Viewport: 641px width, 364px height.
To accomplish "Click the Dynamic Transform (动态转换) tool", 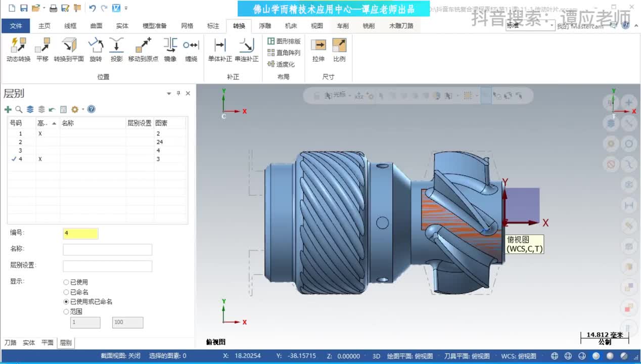I will [x=19, y=50].
